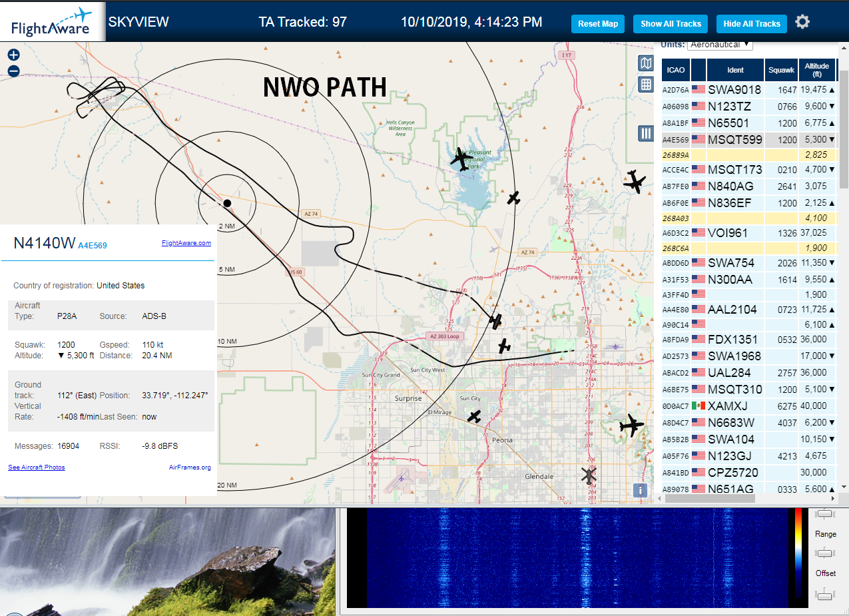
Task: Click the Mexican flag beside XAMXJ
Action: 698,406
